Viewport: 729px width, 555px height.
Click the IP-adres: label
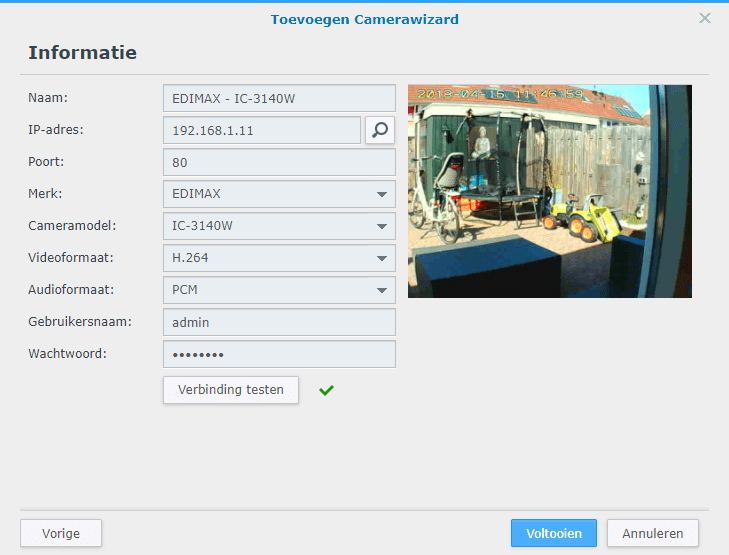click(56, 130)
